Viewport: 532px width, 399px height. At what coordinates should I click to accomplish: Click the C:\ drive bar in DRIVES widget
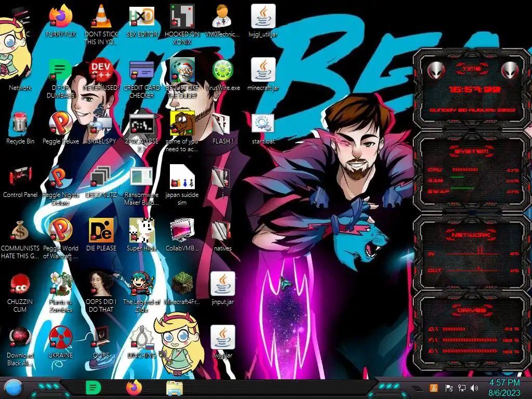[x=454, y=329]
